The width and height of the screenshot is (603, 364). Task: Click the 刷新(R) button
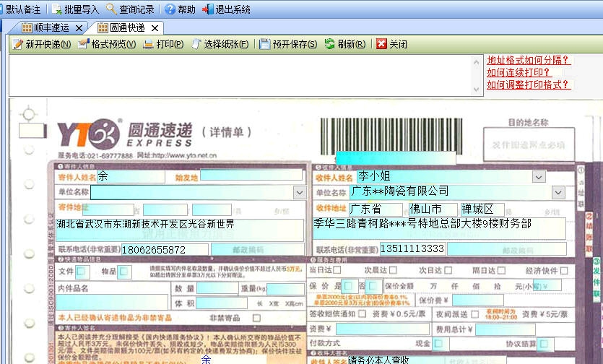(x=345, y=44)
